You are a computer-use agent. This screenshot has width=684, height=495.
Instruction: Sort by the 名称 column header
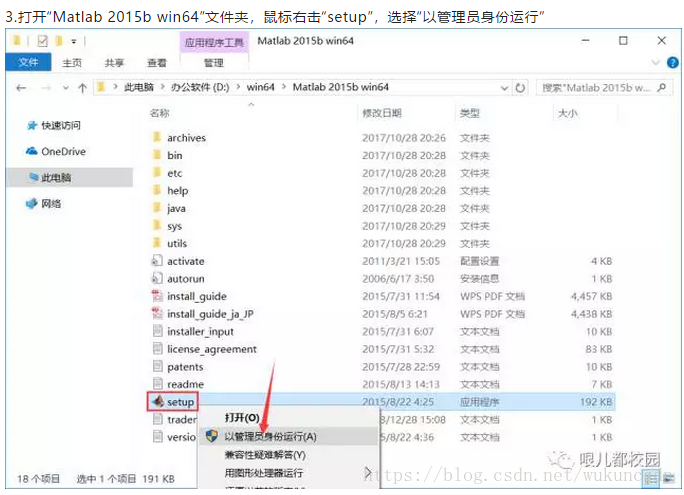click(x=159, y=113)
